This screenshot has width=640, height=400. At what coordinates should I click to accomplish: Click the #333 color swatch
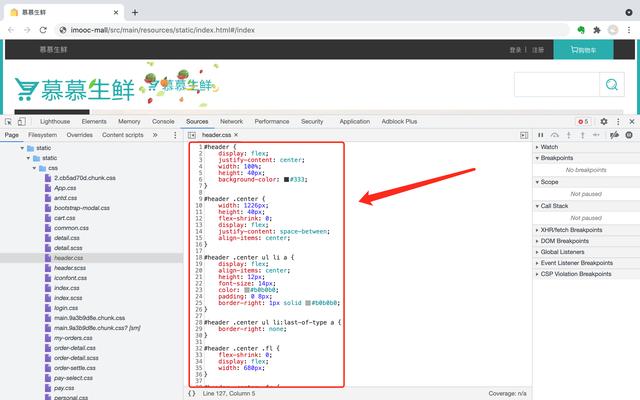[287, 179]
